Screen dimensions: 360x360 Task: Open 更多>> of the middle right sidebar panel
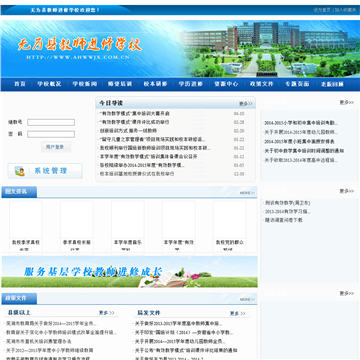point(347,191)
